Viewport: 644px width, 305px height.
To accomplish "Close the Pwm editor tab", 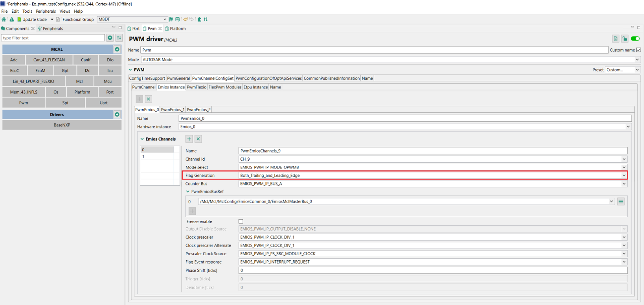I will click(160, 29).
